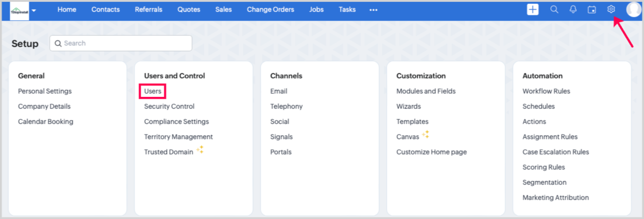The height and width of the screenshot is (219, 644).
Task: Open the notifications bell icon
Action: point(573,10)
